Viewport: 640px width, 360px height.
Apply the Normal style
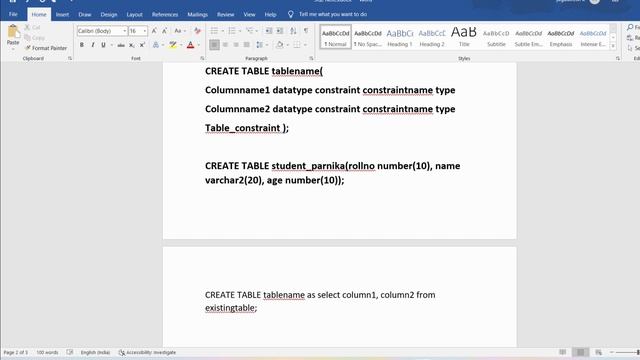[336, 37]
